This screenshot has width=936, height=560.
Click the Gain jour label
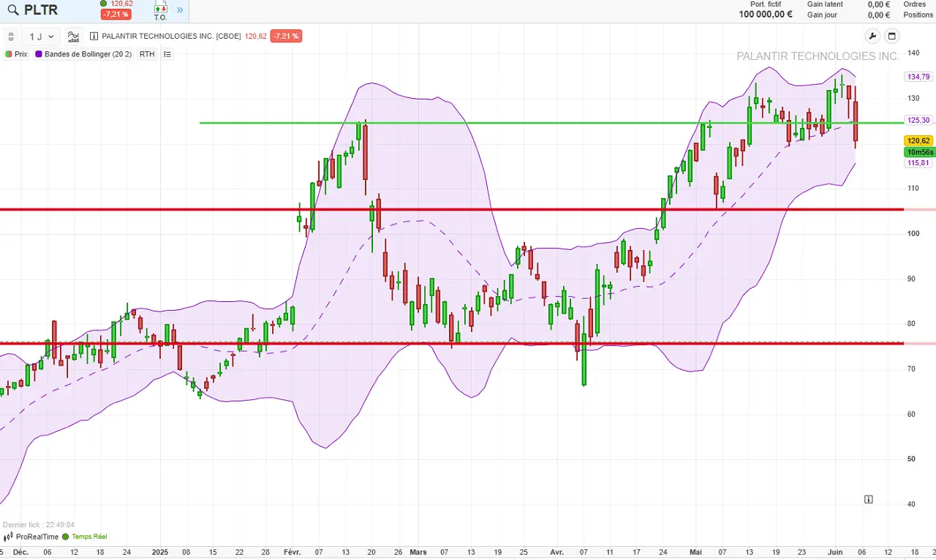[x=822, y=15]
